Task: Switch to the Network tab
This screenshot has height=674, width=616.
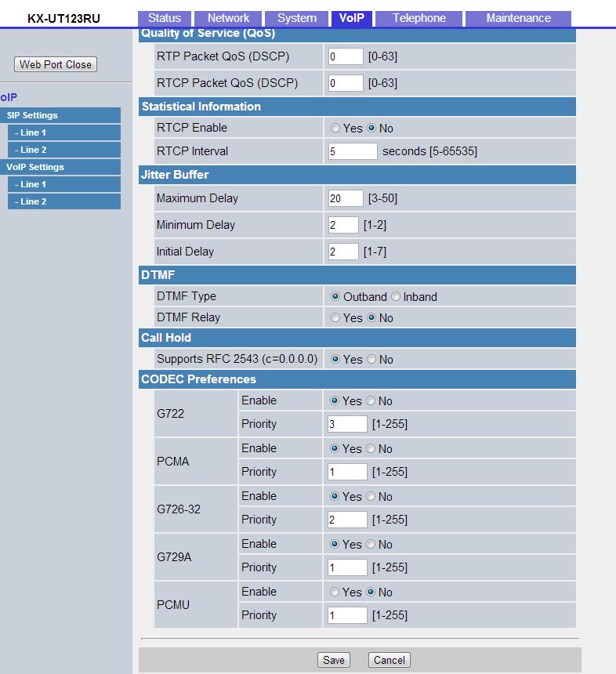Action: click(228, 18)
